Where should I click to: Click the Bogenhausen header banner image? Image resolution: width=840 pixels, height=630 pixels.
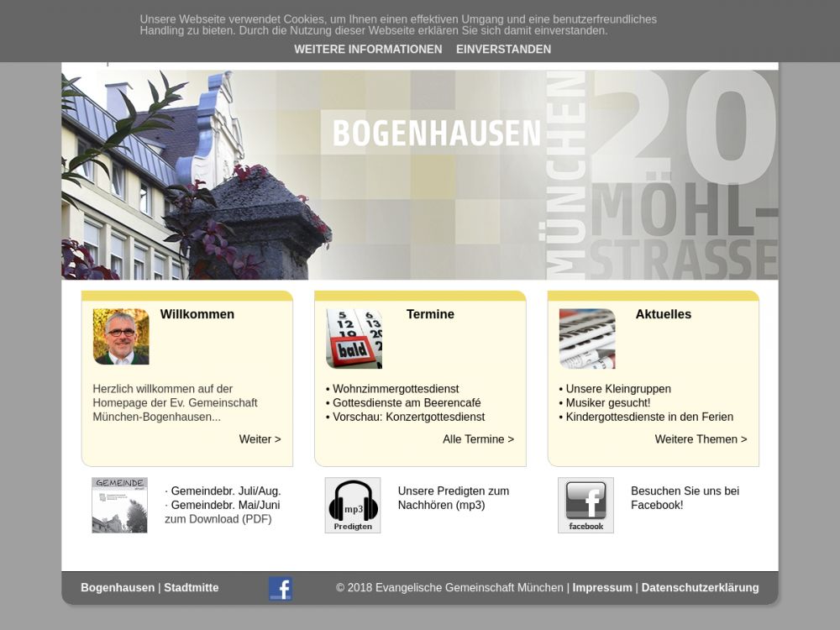pyautogui.click(x=420, y=174)
